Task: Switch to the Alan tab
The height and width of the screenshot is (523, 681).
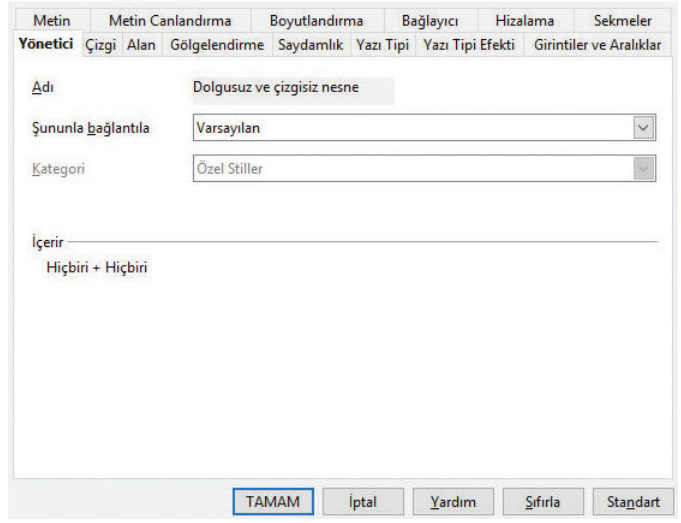Action: [141, 46]
